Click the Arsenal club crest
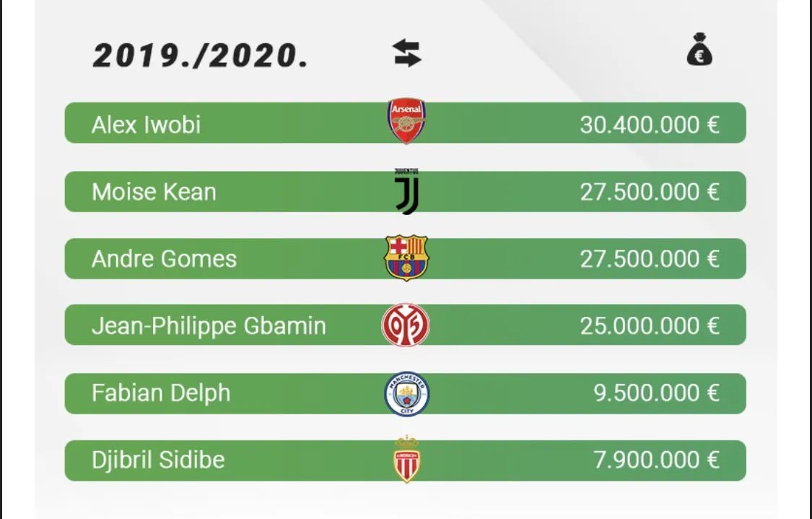 tap(406, 121)
